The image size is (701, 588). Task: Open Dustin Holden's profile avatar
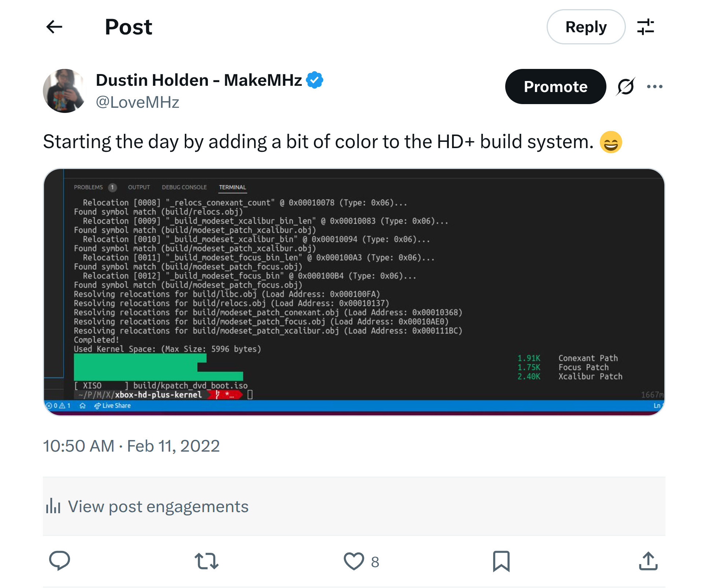65,91
